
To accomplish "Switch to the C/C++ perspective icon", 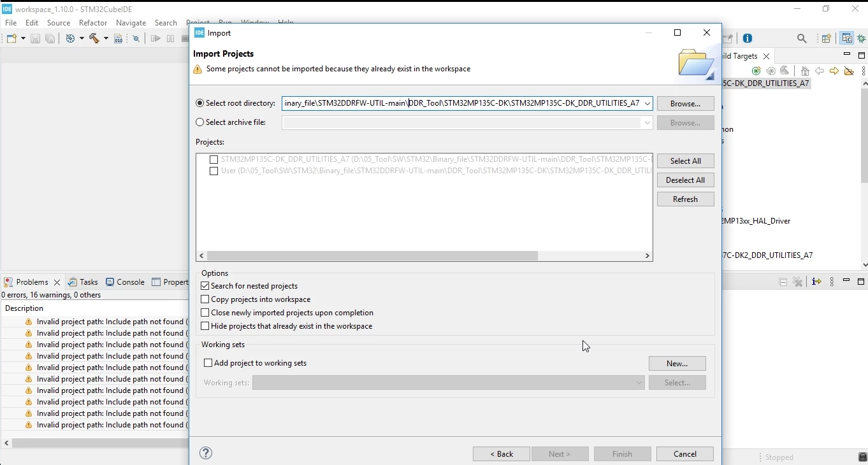I will click(847, 39).
